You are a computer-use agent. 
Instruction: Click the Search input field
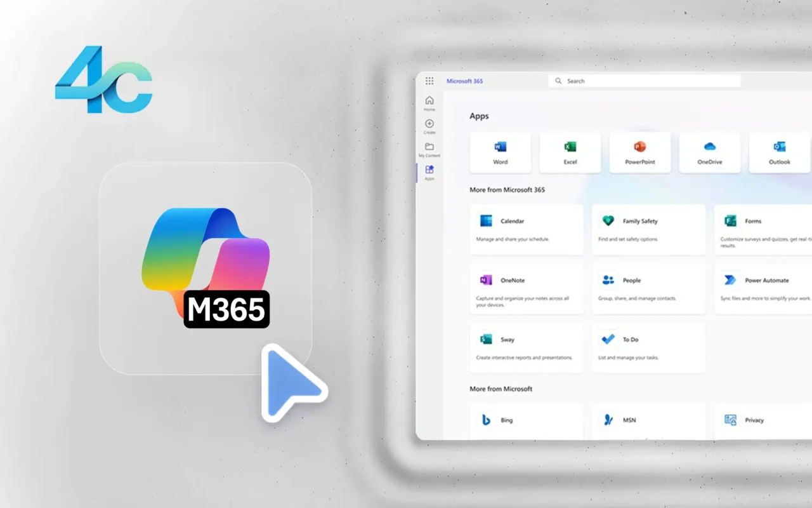(644, 81)
